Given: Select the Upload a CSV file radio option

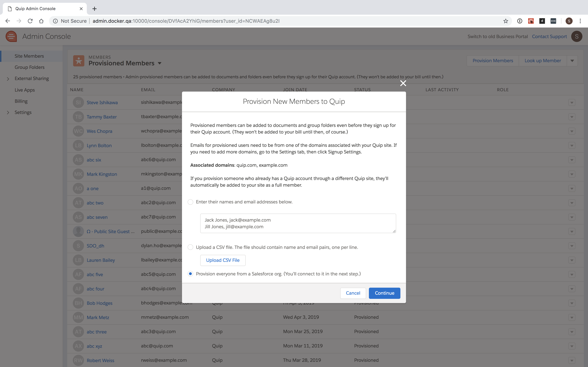Looking at the screenshot, I should tap(191, 247).
